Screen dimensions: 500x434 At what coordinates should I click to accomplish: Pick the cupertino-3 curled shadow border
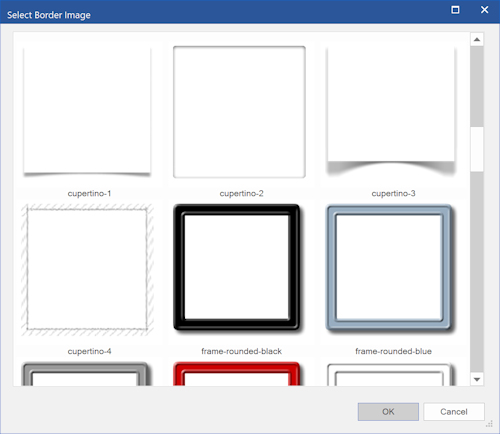coord(391,112)
